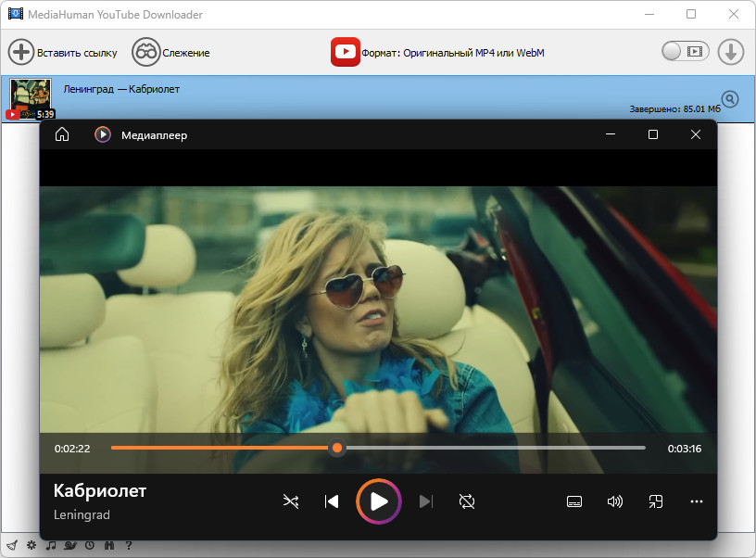Open the volume control popup
The width and height of the screenshot is (756, 558).
615,501
